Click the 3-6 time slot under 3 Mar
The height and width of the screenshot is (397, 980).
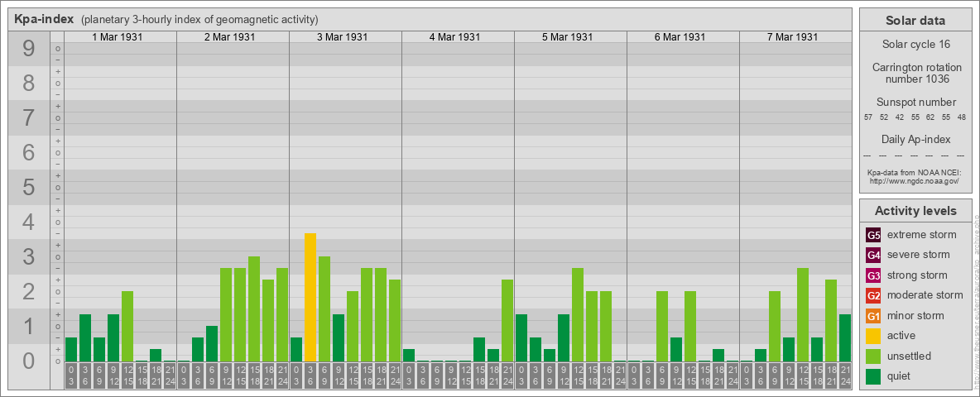pyautogui.click(x=310, y=376)
